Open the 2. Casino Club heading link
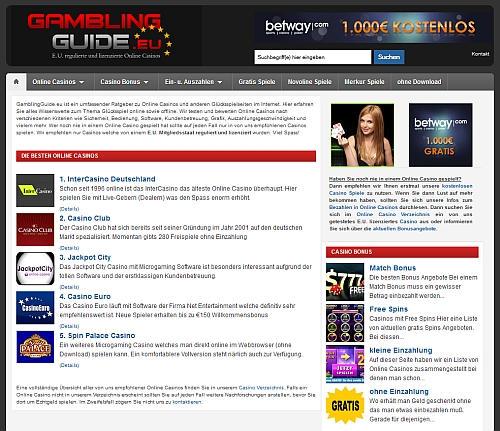Screen dimensions: 500x431 (85, 218)
